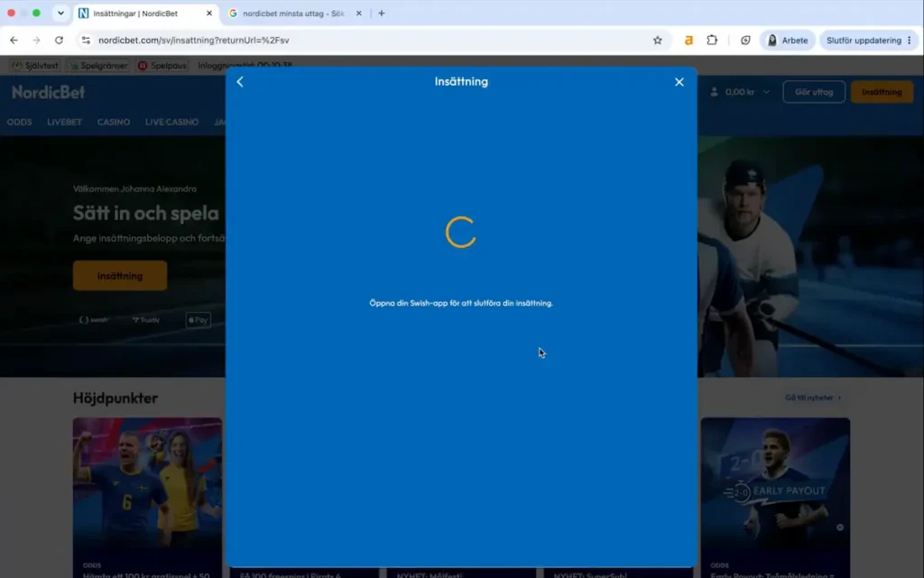Reload the NordicBet page

coord(59,40)
